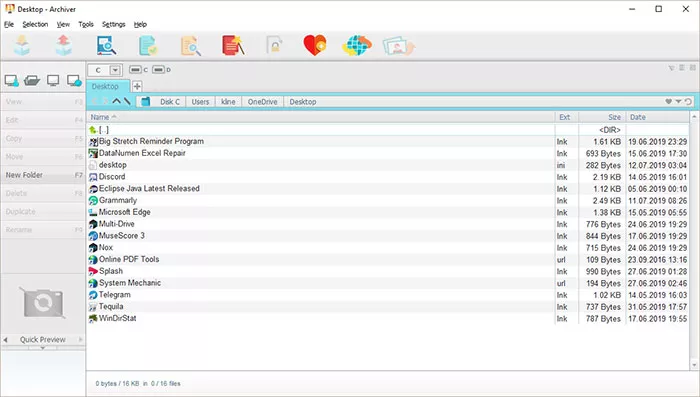Click the root backslash navigation icon
Screen dimensions: 700x397
127,101
